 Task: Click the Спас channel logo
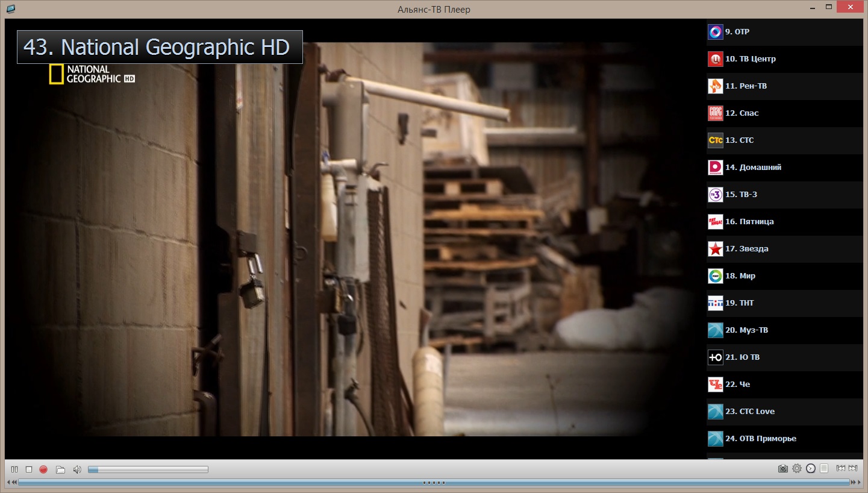[x=715, y=113]
